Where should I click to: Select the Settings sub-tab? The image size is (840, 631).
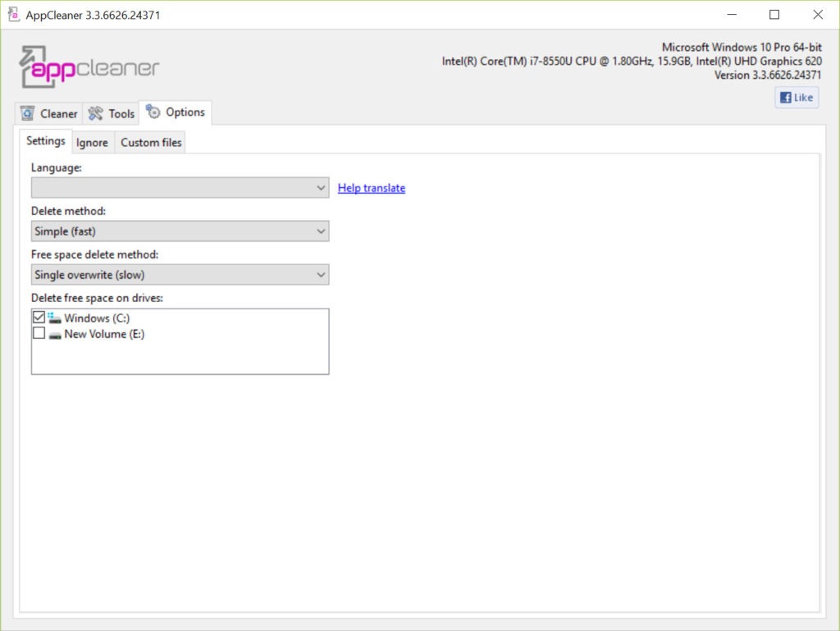[46, 141]
